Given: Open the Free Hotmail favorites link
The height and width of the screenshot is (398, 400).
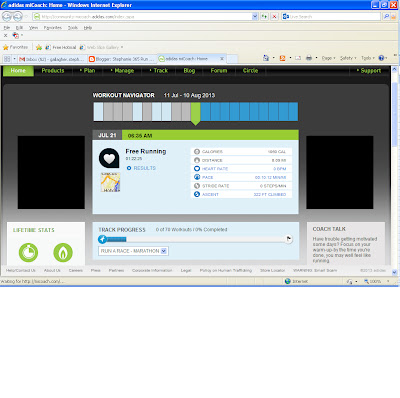Looking at the screenshot, I should (x=61, y=47).
